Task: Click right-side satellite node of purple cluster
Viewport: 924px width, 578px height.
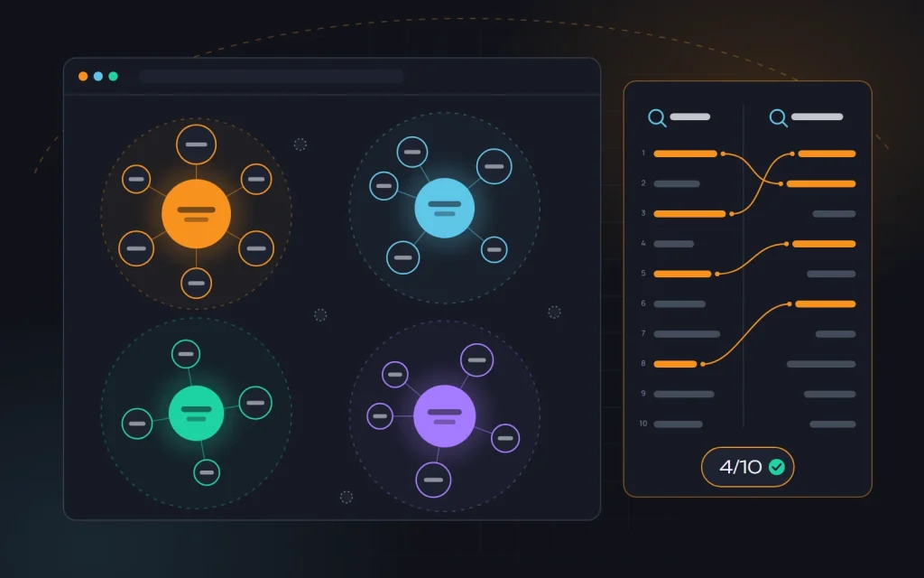Action: [x=505, y=438]
